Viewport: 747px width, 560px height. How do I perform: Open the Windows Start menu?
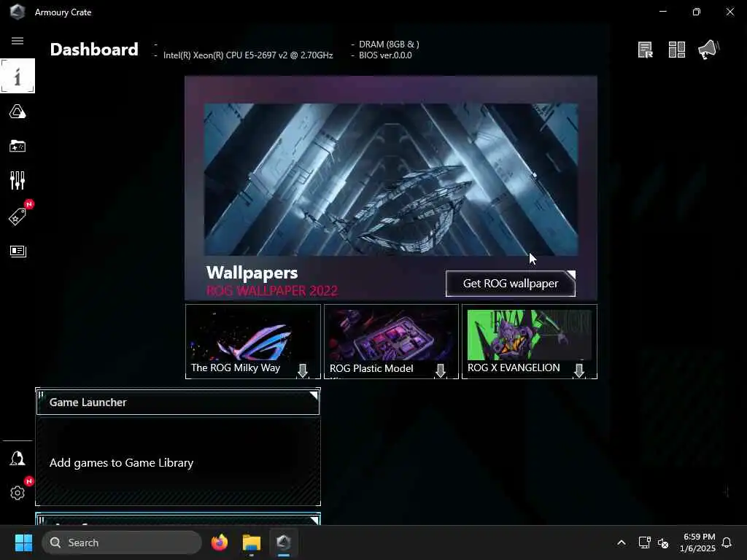click(x=24, y=542)
